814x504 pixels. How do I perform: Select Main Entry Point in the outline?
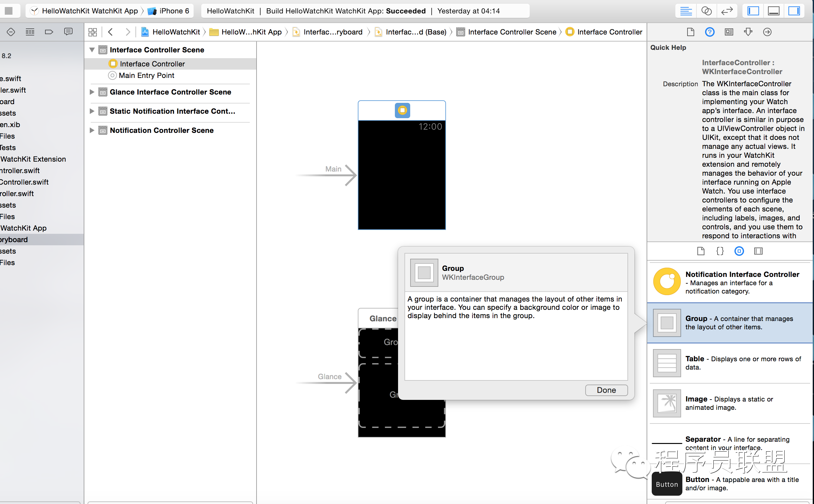tap(170, 75)
